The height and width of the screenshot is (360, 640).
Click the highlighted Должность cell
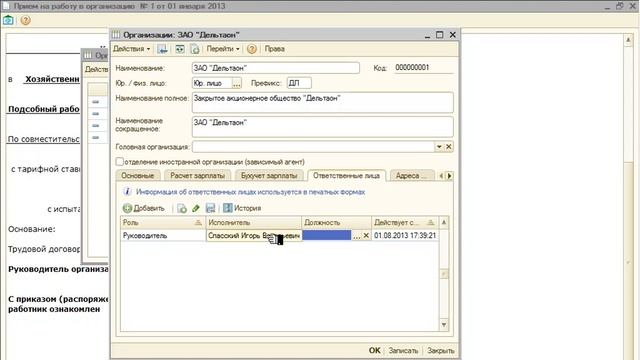327,236
